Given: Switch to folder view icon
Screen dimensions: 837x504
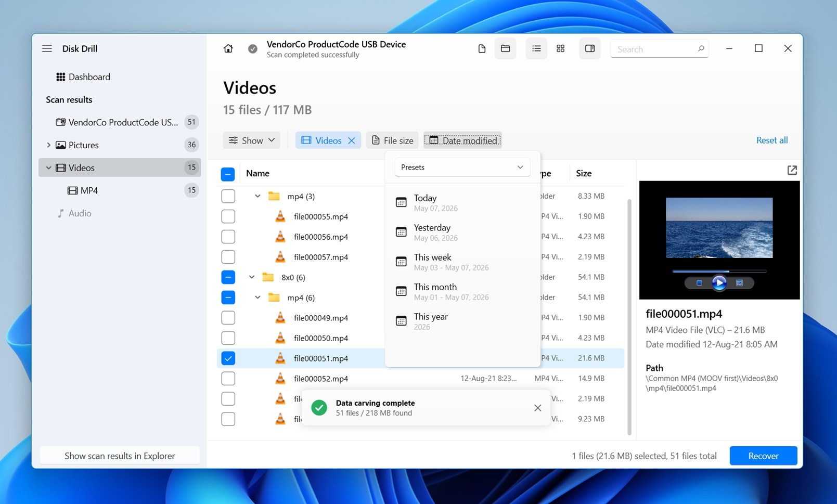Looking at the screenshot, I should (x=505, y=48).
